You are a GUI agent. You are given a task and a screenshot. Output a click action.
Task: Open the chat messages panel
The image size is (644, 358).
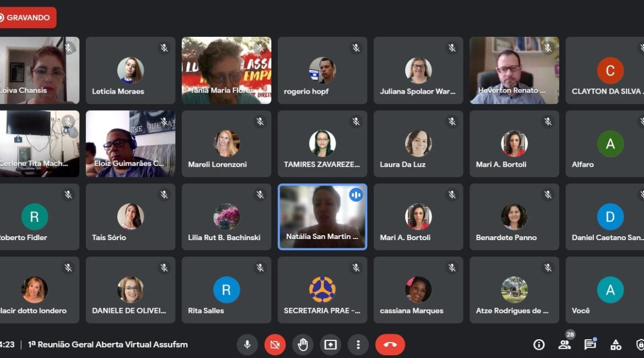click(x=590, y=345)
